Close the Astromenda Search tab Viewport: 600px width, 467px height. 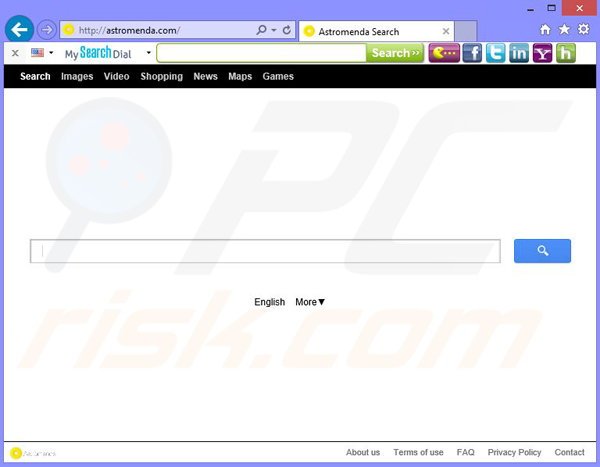coord(445,31)
